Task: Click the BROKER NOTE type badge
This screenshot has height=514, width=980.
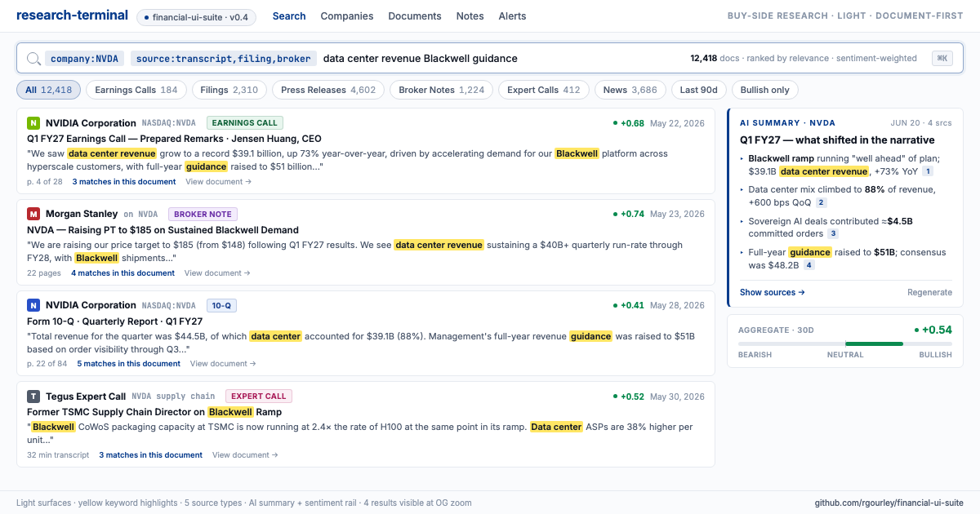Action: click(203, 215)
